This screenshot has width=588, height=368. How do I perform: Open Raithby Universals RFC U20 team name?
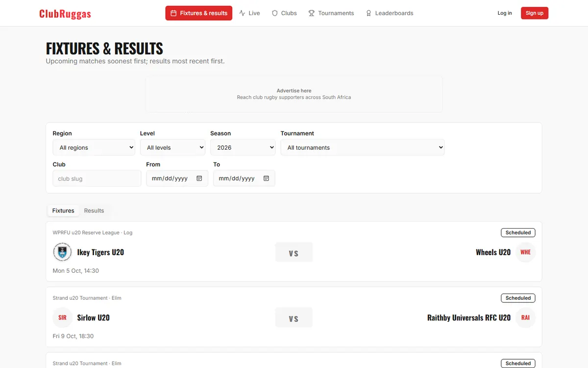(x=469, y=317)
